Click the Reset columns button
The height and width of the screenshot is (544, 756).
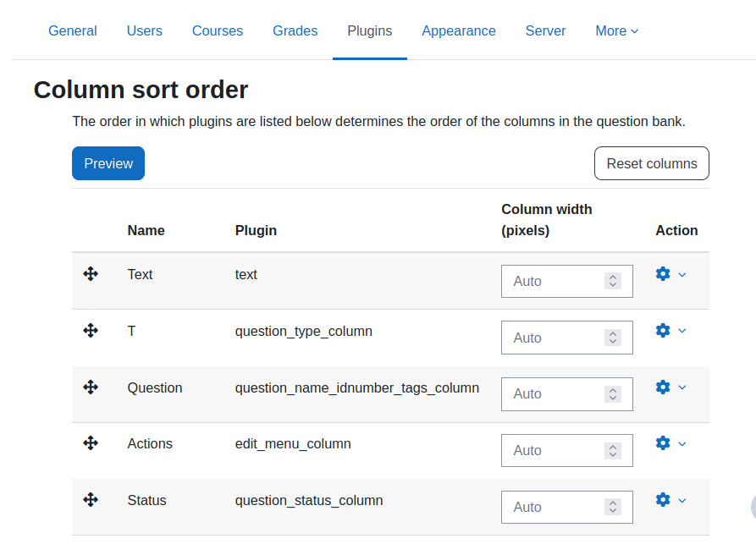pyautogui.click(x=651, y=163)
